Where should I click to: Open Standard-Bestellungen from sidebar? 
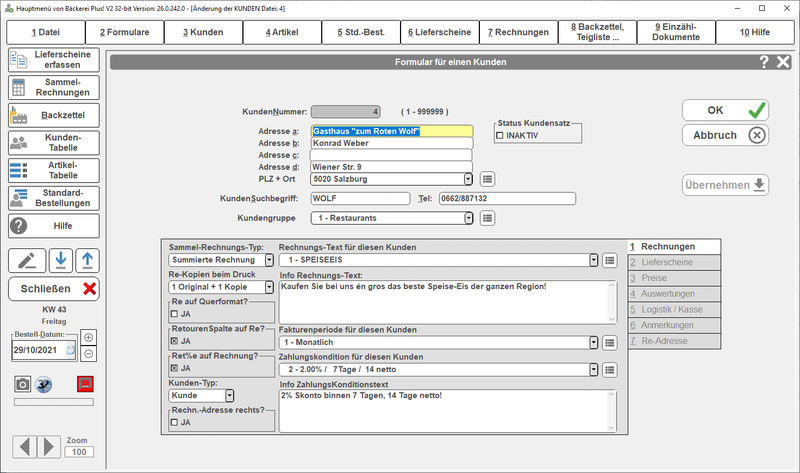[54, 198]
